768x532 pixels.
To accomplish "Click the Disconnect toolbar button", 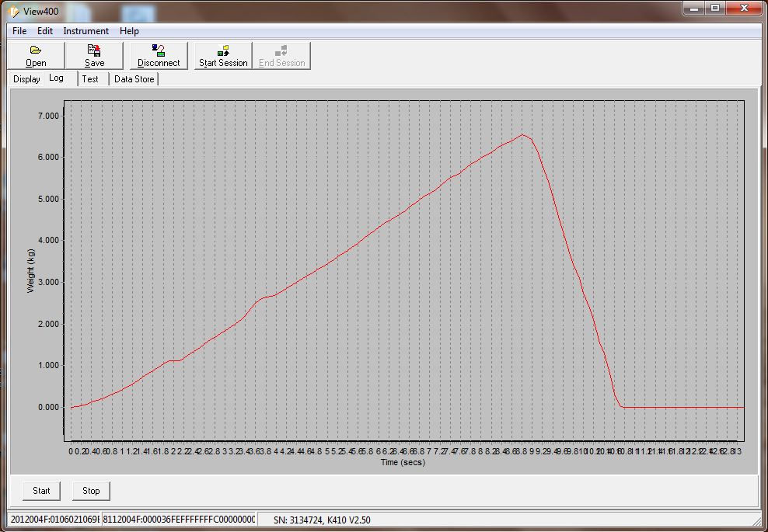I will click(159, 55).
